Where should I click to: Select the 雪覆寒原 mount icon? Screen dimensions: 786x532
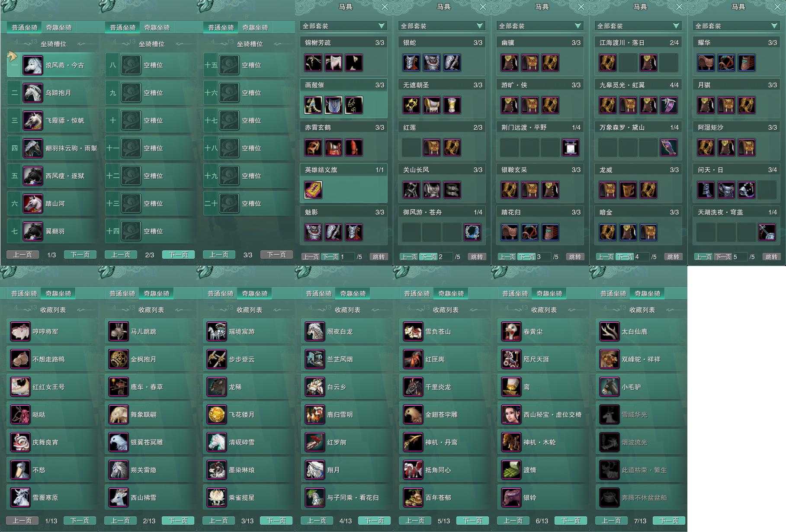pos(20,498)
